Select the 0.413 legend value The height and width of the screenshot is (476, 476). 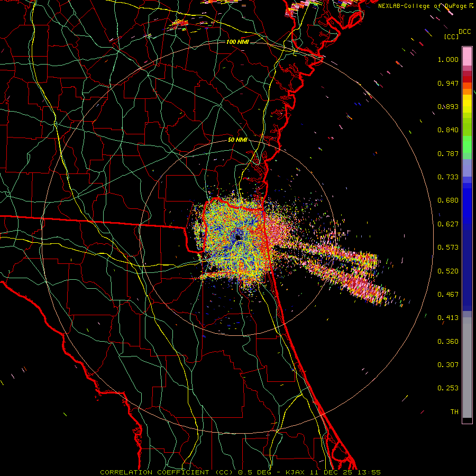(x=448, y=318)
